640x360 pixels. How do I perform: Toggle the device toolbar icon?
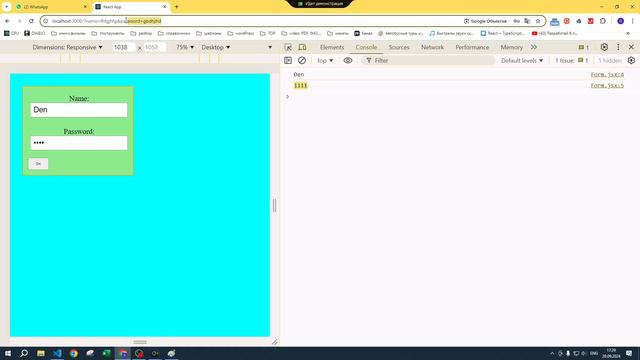tap(302, 47)
